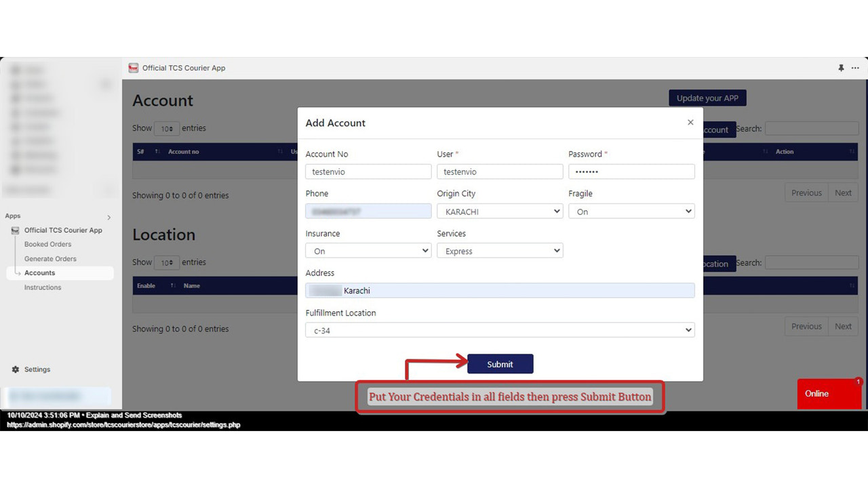Open the Fulfillment Location dropdown showing c-34
This screenshot has height=488, width=868.
tap(500, 330)
